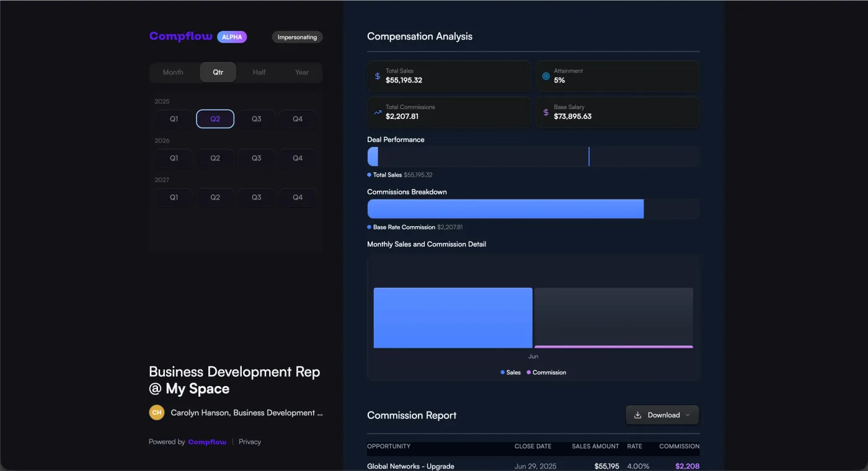Select Q2 under 2027
Image resolution: width=868 pixels, height=471 pixels.
point(215,197)
